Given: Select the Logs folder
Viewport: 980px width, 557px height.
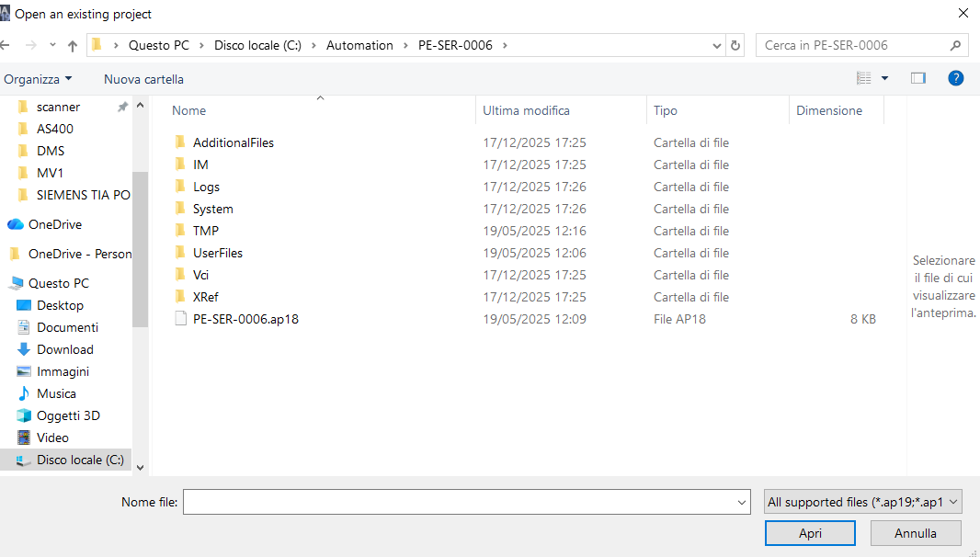Looking at the screenshot, I should coord(206,187).
